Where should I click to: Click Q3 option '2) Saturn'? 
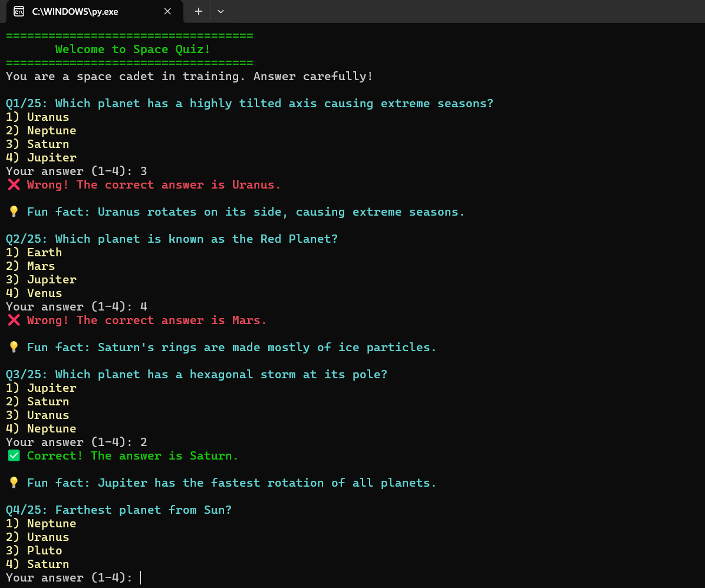pos(37,401)
